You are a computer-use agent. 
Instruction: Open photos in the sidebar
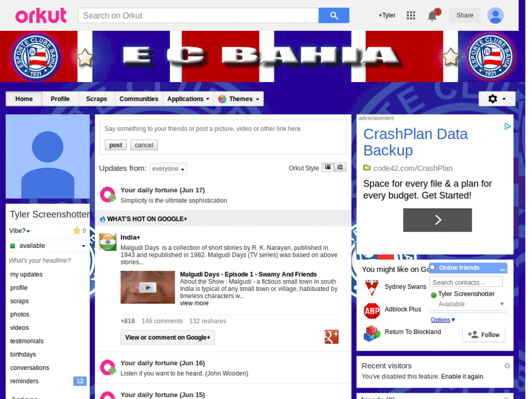click(x=20, y=314)
